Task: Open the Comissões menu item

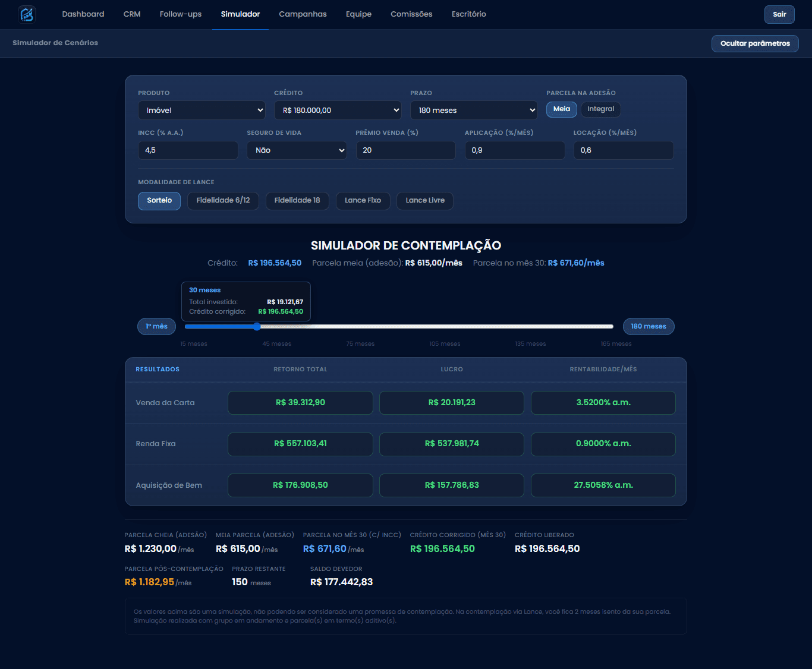Action: (x=411, y=14)
